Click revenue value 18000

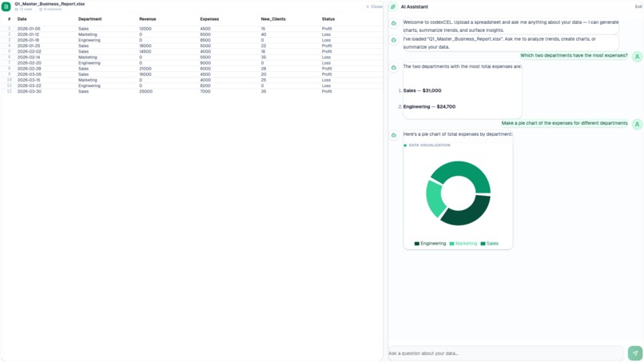click(145, 46)
